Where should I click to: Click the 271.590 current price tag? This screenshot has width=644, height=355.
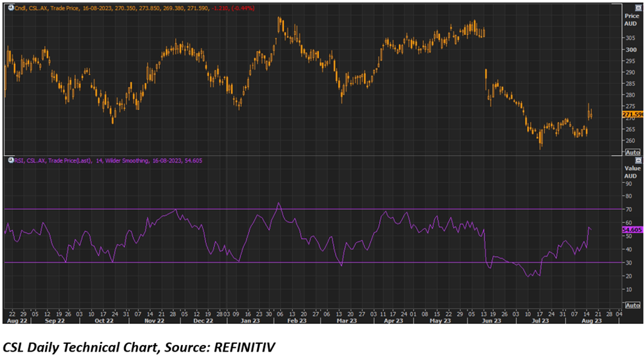pyautogui.click(x=632, y=115)
